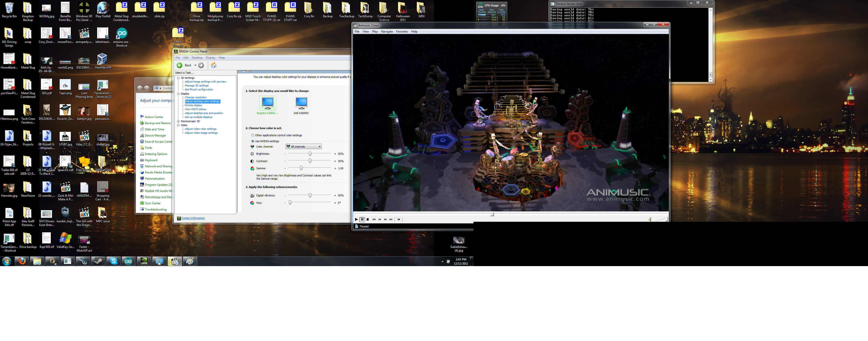Click 'Adjust video color settings' task link
Screen dimensions: 868x341
(201, 129)
